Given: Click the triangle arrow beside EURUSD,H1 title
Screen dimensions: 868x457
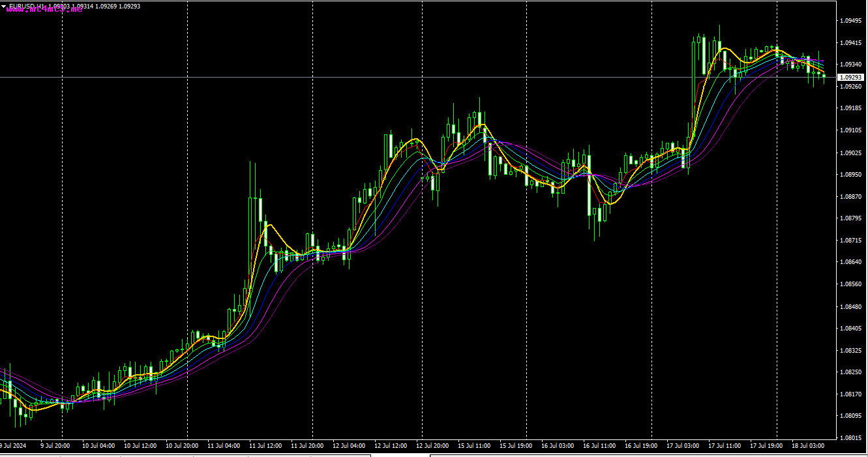Looking at the screenshot, I should point(5,5).
